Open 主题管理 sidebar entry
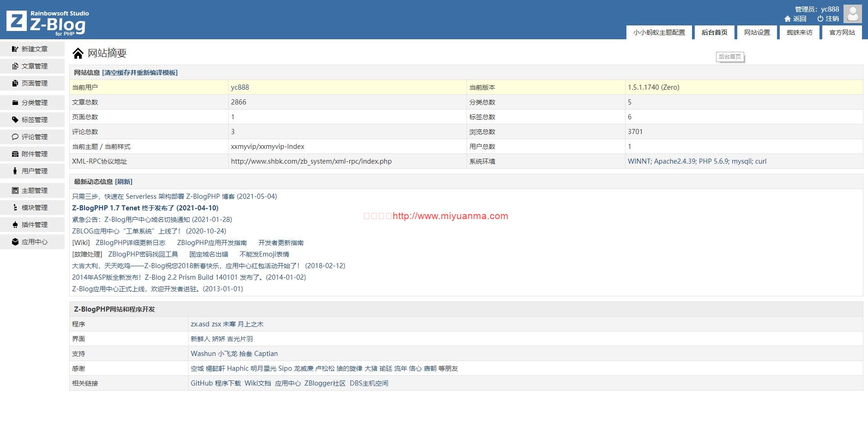 [32, 190]
